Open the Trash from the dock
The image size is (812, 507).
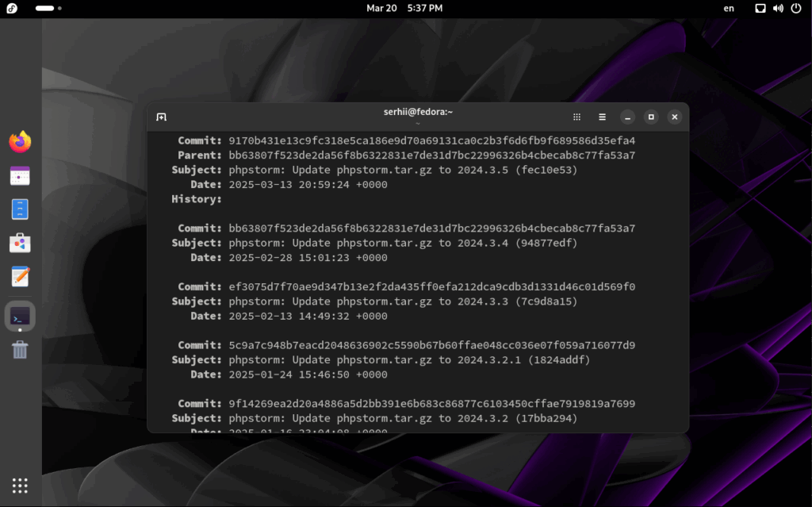20,350
